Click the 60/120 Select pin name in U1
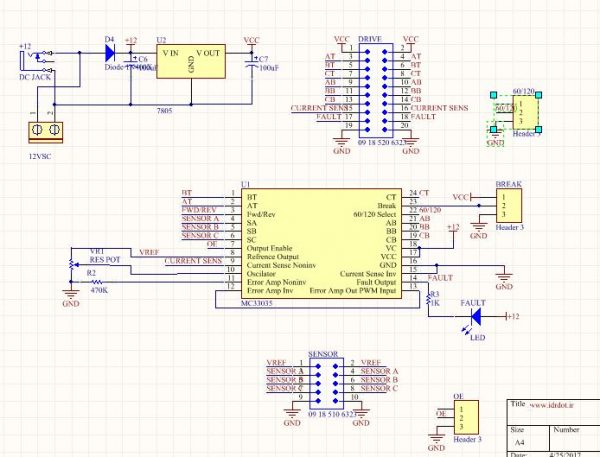This screenshot has width=600, height=457. [375, 214]
